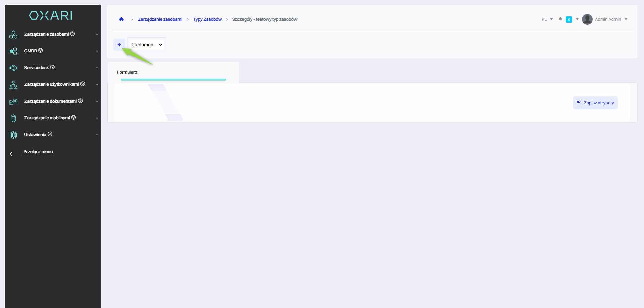Open the PL language dropdown
Screen dimensions: 644x308
(x=547, y=19)
